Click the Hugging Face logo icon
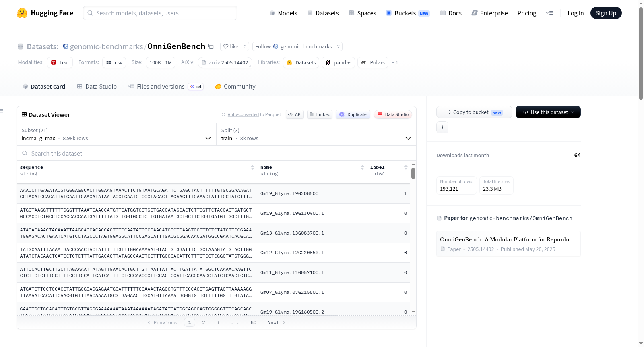644x347 pixels. pos(22,13)
